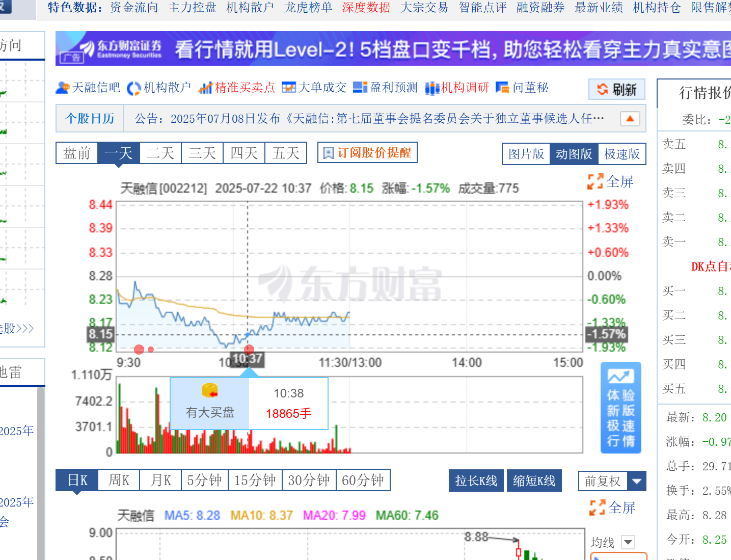This screenshot has width=731, height=560.
Task: Open the 前复权 dropdown
Action: tap(612, 481)
